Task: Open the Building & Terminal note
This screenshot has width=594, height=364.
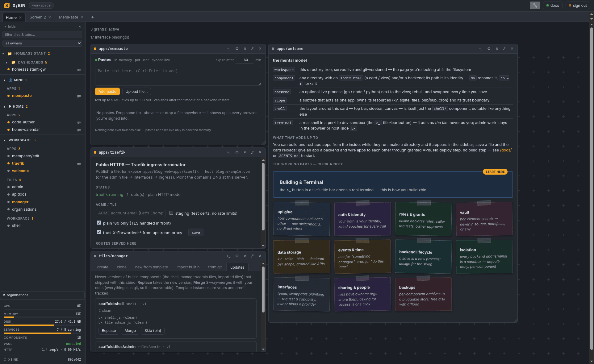Action: pyautogui.click(x=393, y=184)
